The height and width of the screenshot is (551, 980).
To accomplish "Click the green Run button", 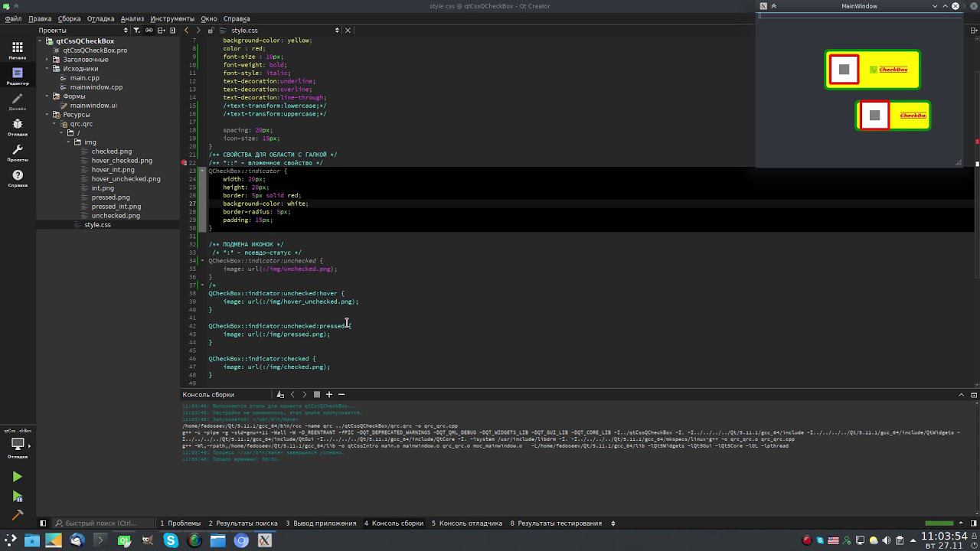I will (x=17, y=477).
